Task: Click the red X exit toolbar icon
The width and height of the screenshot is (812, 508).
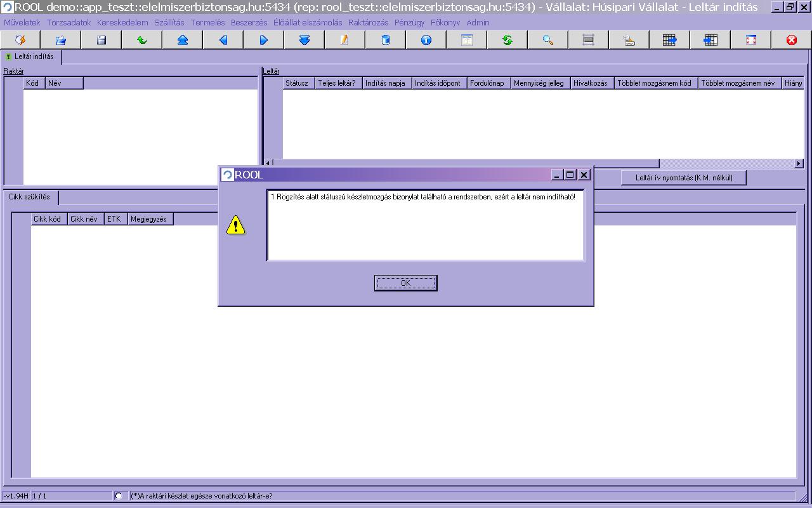Action: coord(792,40)
